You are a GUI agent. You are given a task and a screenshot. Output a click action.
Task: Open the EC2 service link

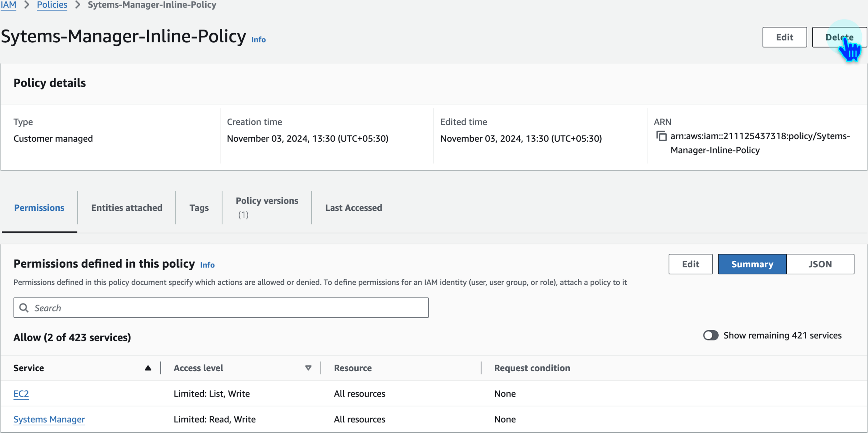pyautogui.click(x=21, y=394)
